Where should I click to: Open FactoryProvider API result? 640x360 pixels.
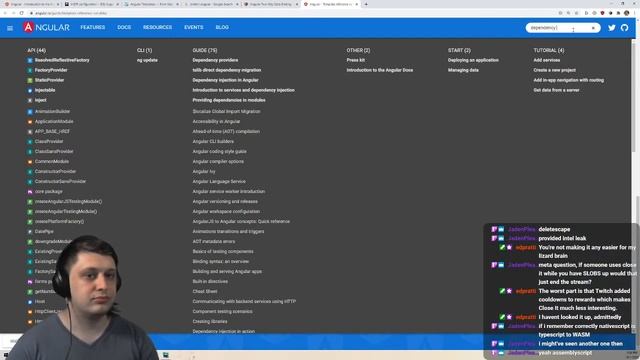click(51, 70)
